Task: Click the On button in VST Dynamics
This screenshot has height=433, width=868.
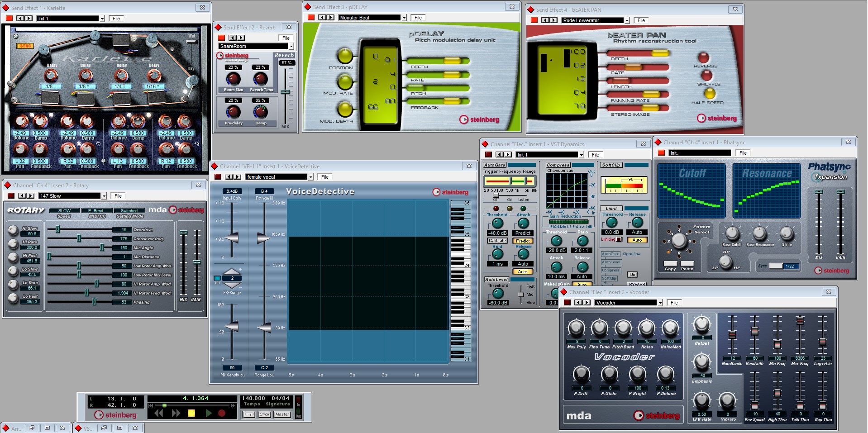Action: tap(632, 275)
